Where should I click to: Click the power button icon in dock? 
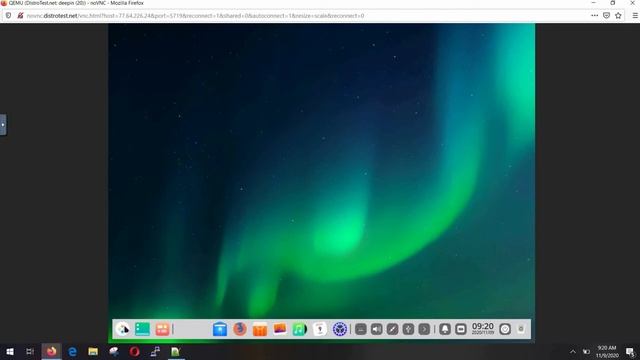(x=505, y=329)
